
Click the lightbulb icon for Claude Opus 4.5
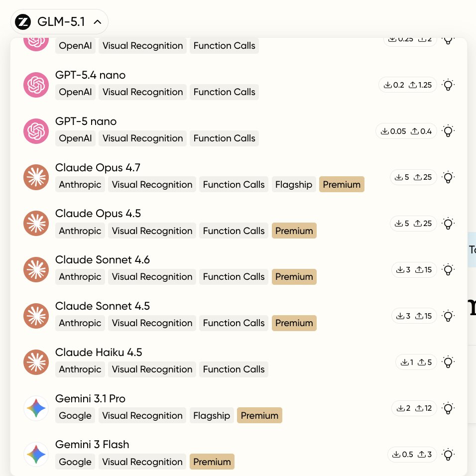click(448, 224)
